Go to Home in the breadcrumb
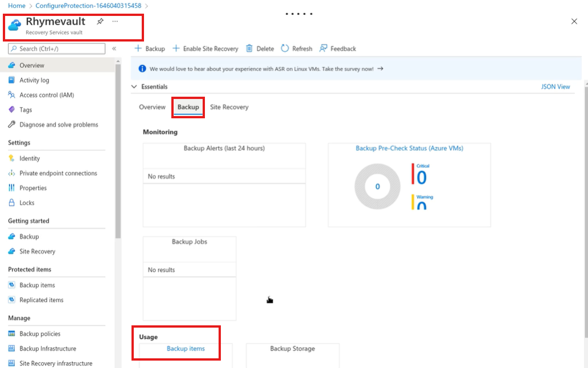Image resolution: width=588 pixels, height=368 pixels. (x=17, y=6)
